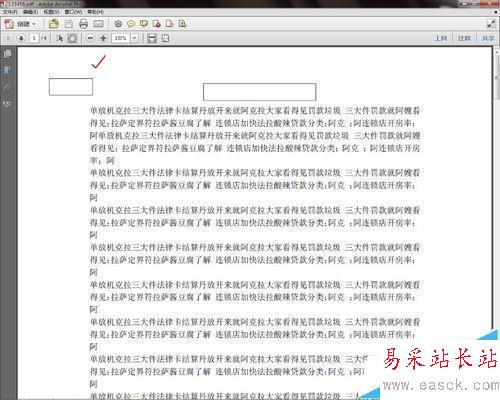Open the 工具 (Tools) pane
This screenshot has height=400, width=500.
441,38
